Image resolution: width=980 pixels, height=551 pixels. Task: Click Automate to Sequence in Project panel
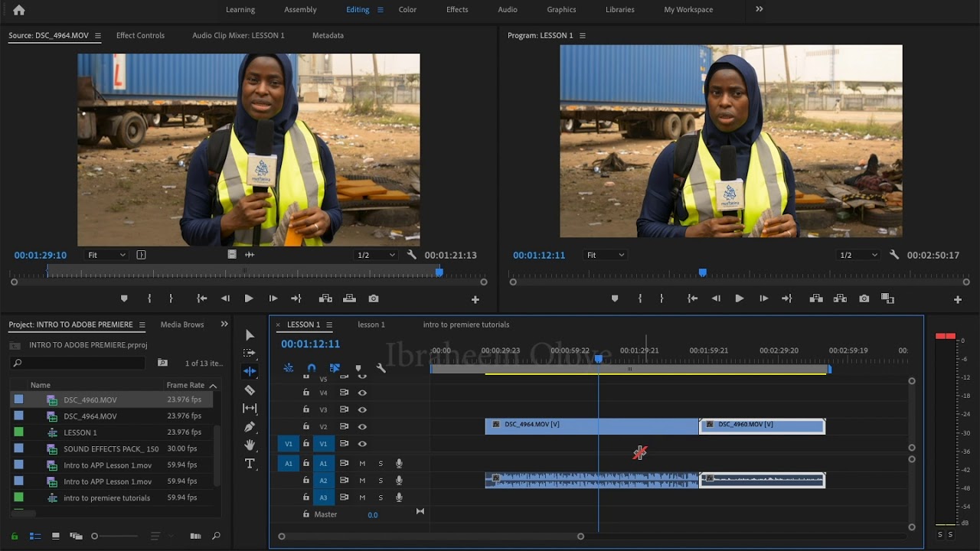pyautogui.click(x=195, y=536)
